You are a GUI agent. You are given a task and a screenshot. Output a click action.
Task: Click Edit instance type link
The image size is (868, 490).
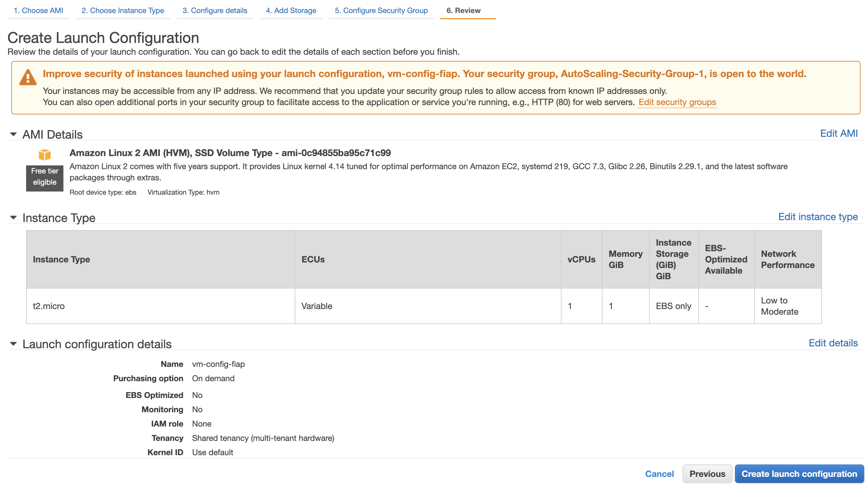[817, 217]
